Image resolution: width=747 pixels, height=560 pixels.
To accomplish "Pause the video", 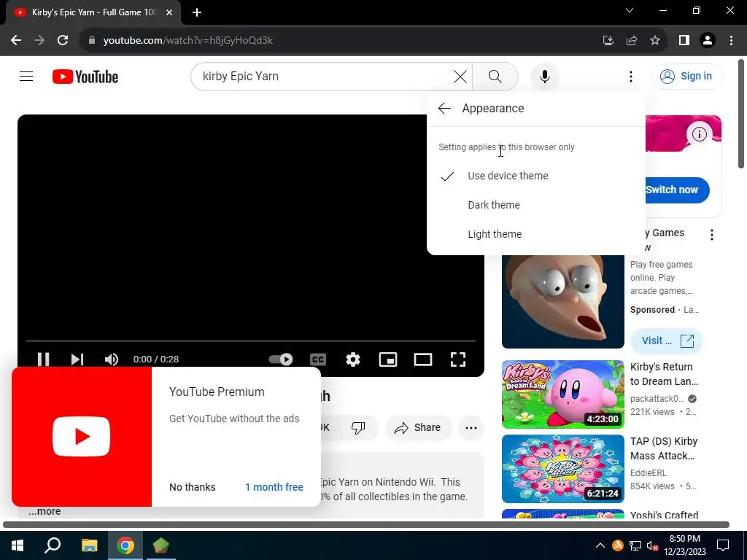I will pos(43,359).
